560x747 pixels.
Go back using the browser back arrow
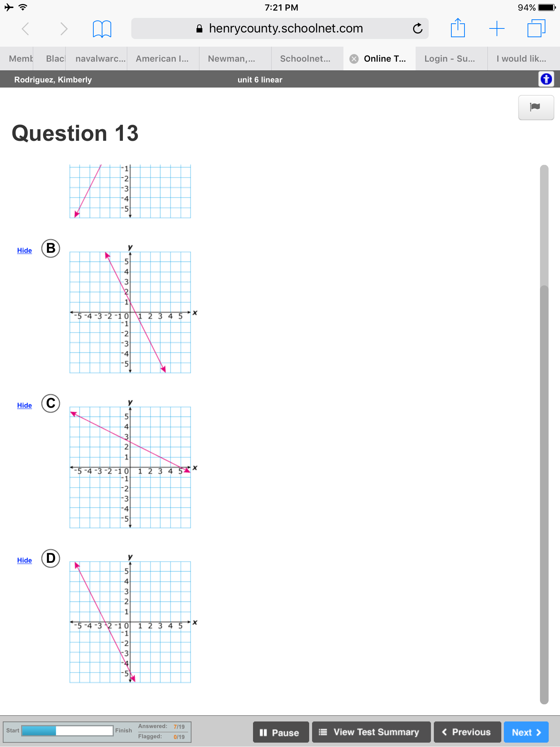tap(26, 28)
